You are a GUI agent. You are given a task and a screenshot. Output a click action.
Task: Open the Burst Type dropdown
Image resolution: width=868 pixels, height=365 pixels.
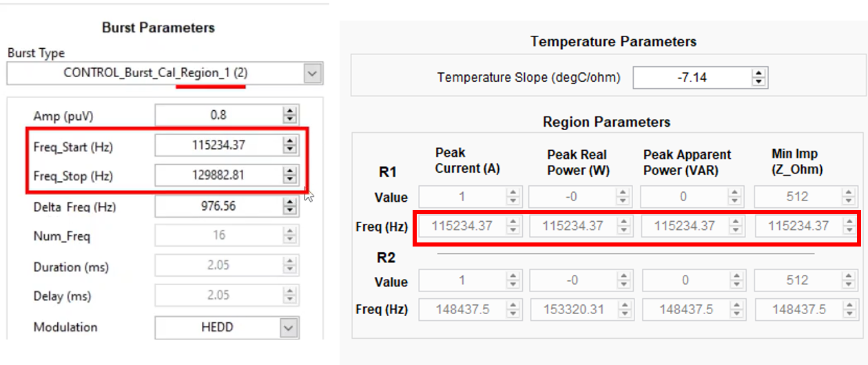pyautogui.click(x=313, y=73)
